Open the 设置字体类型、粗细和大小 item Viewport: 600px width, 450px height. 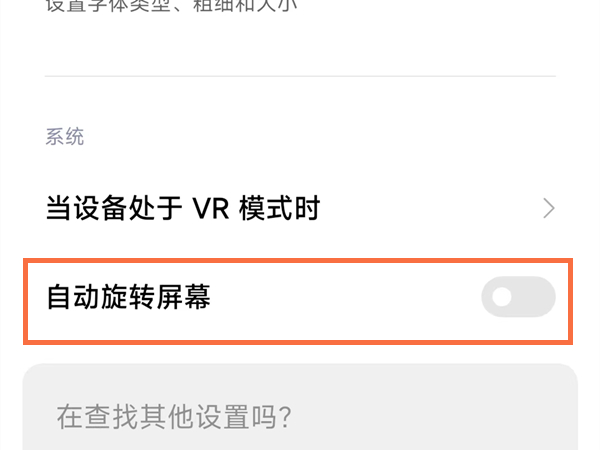tap(171, 5)
